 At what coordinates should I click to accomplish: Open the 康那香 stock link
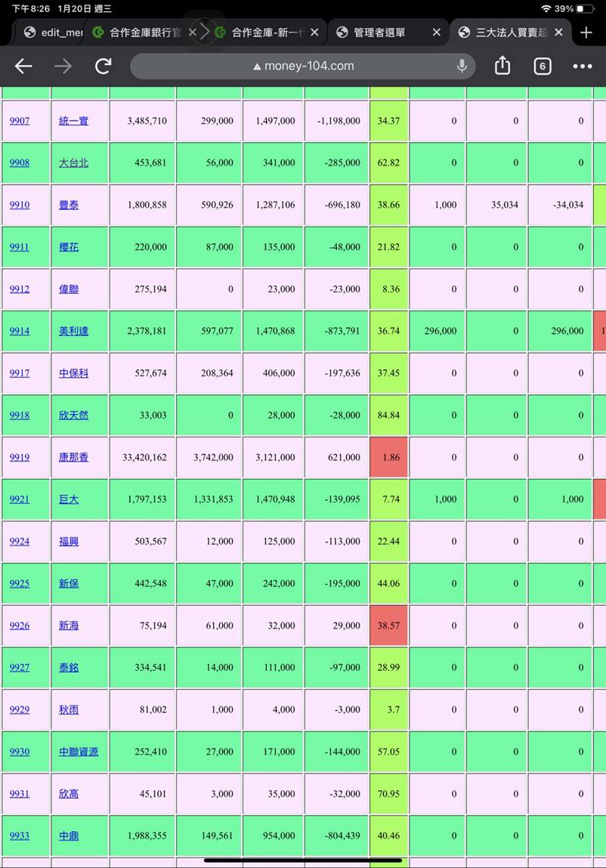click(x=73, y=458)
